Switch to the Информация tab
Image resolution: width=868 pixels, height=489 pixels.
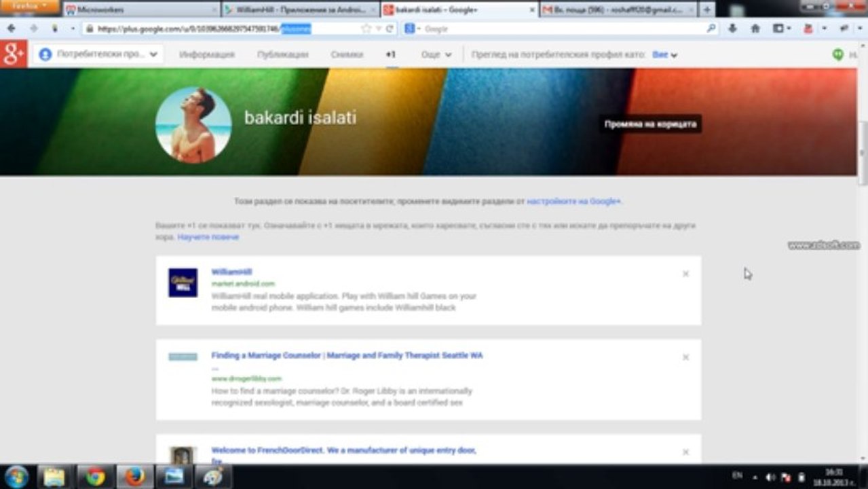(x=207, y=54)
